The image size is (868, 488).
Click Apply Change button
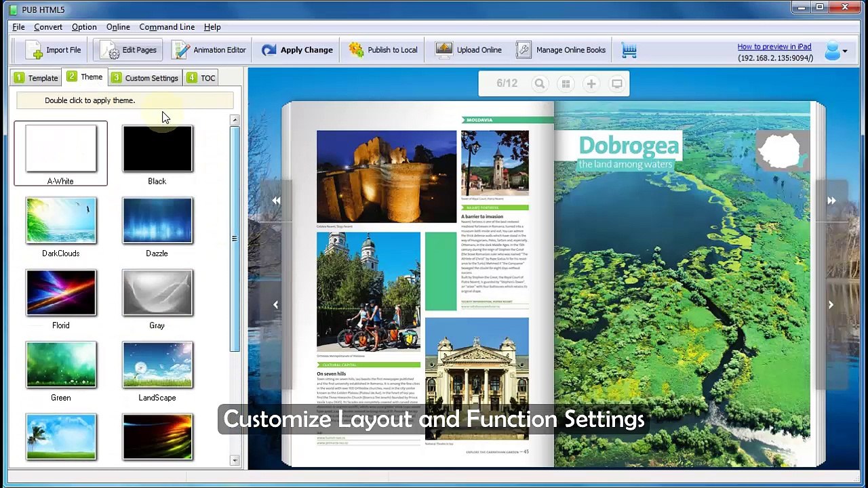tap(297, 50)
